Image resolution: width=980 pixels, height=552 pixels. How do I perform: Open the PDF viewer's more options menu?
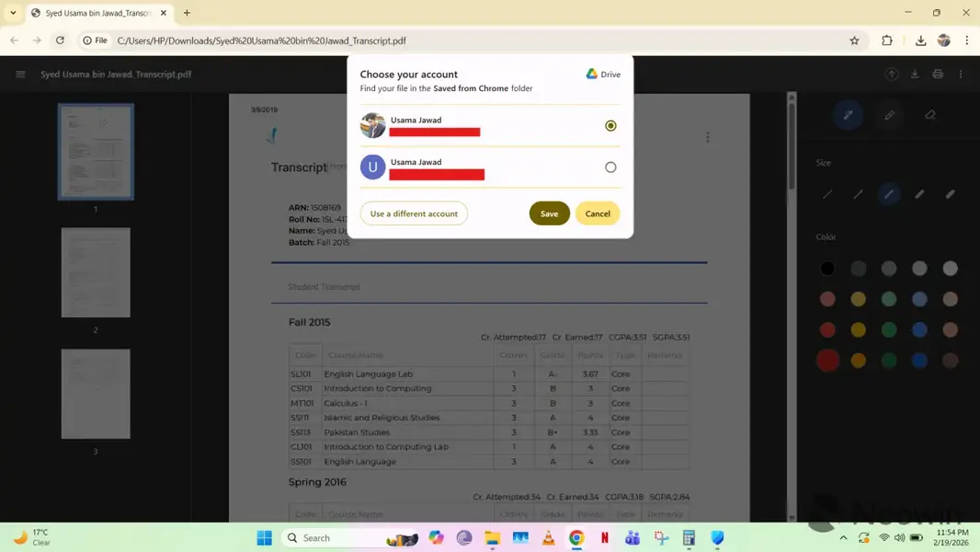coord(960,74)
